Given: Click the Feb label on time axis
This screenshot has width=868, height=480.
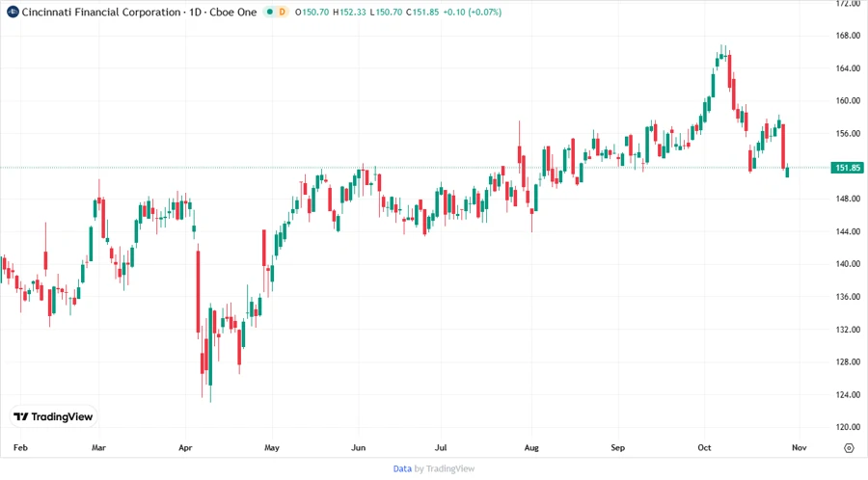Looking at the screenshot, I should point(20,447).
